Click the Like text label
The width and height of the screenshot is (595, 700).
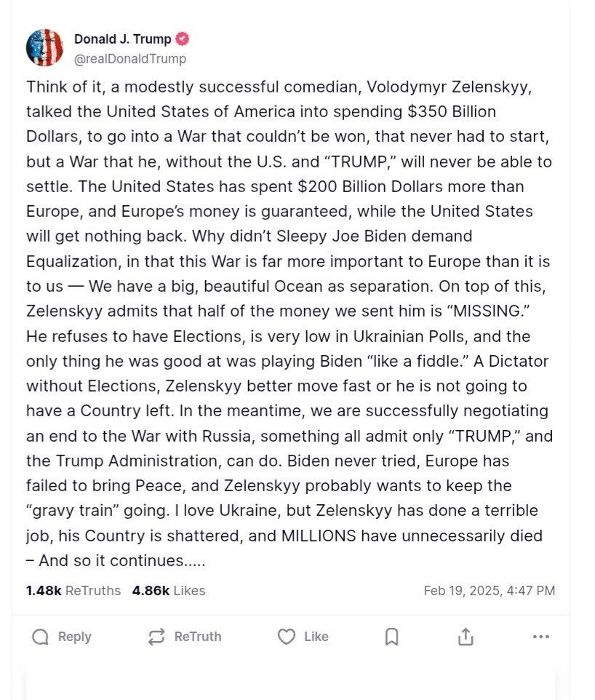tap(316, 637)
